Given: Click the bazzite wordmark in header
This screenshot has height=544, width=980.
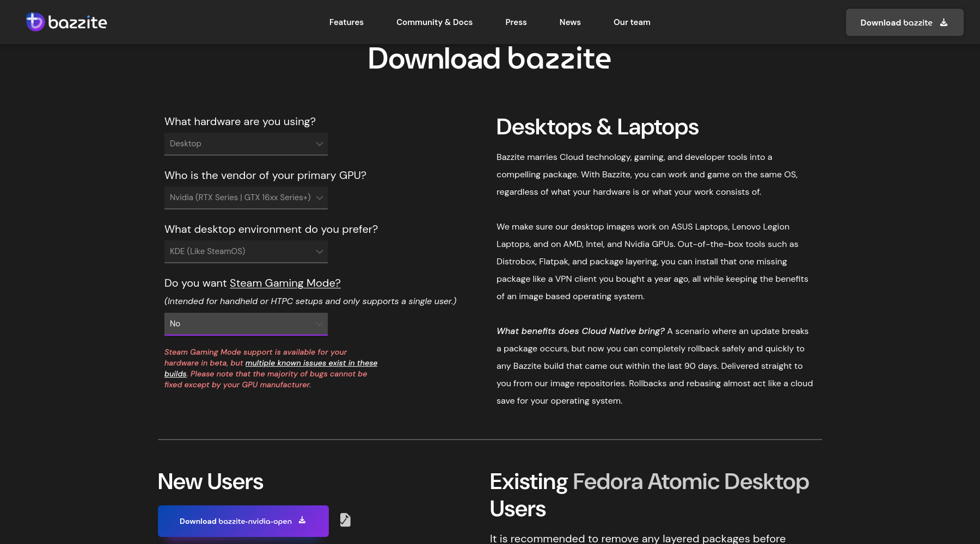Looking at the screenshot, I should 77,22.
